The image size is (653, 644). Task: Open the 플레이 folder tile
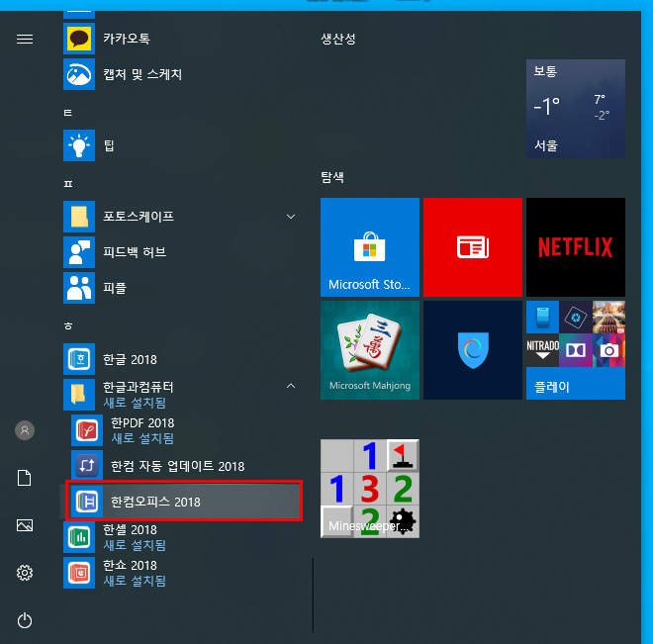576,350
